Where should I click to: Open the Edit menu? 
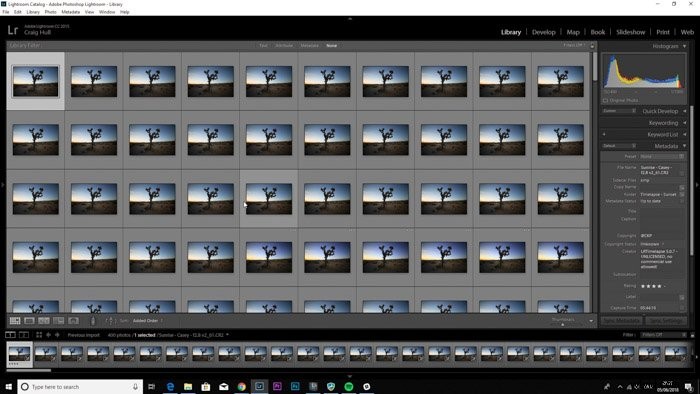tap(17, 12)
